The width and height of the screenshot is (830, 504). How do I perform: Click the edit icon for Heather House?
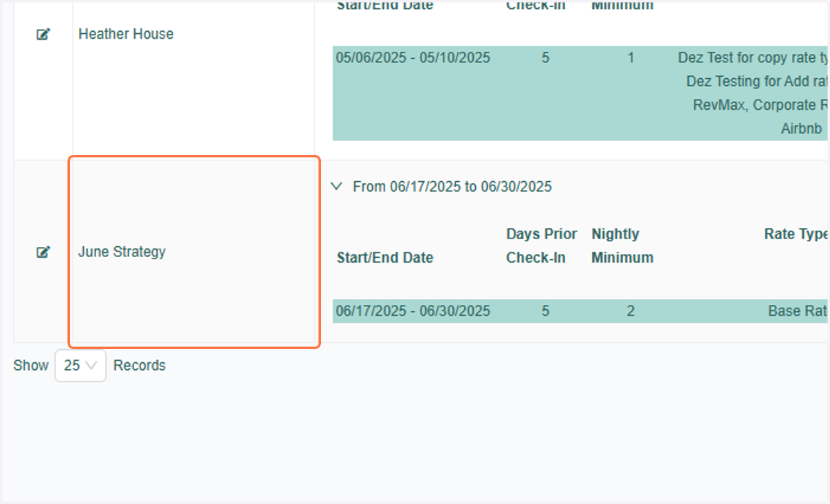pyautogui.click(x=43, y=34)
